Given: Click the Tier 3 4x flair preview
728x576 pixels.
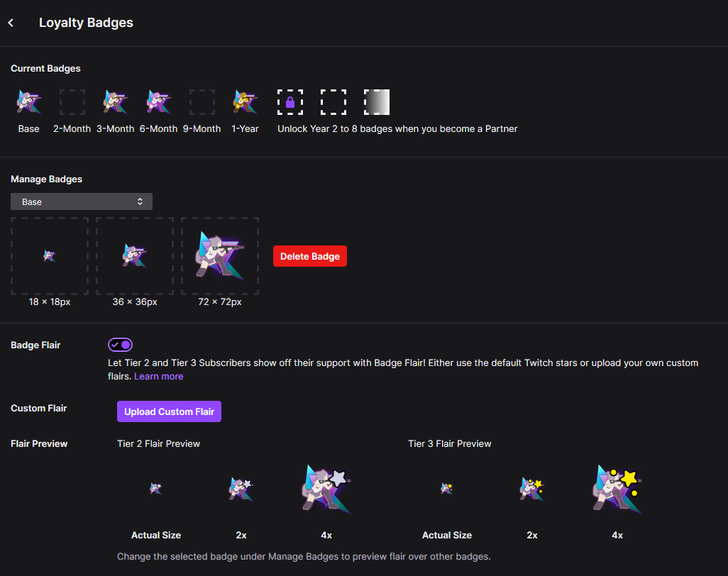Looking at the screenshot, I should click(617, 489).
